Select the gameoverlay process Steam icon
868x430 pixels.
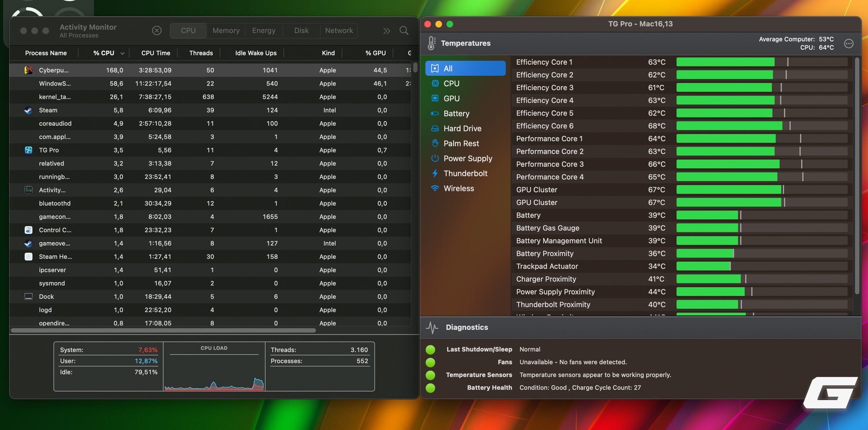(x=29, y=244)
